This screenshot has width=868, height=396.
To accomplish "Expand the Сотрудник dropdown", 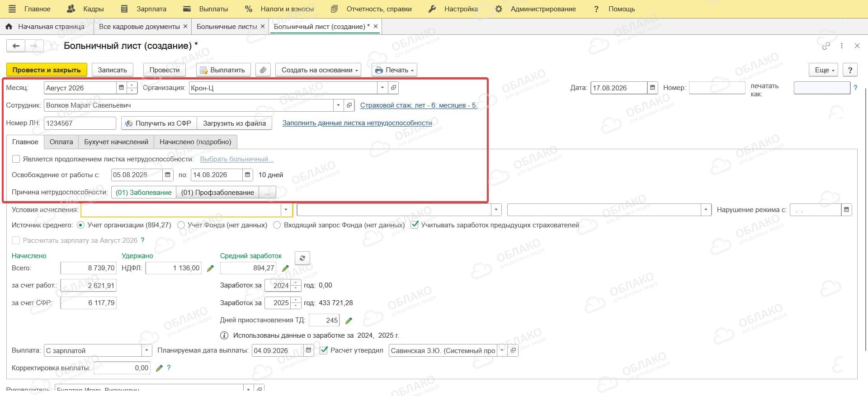I will (x=338, y=105).
